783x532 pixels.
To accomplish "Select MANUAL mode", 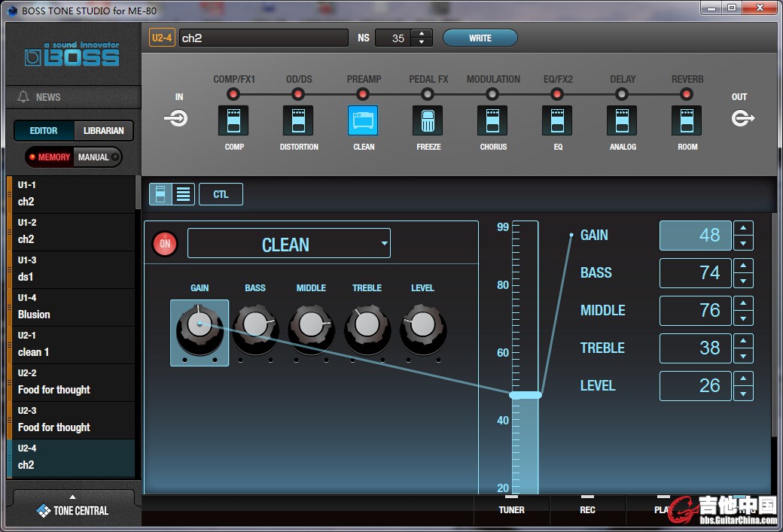I will pos(97,157).
